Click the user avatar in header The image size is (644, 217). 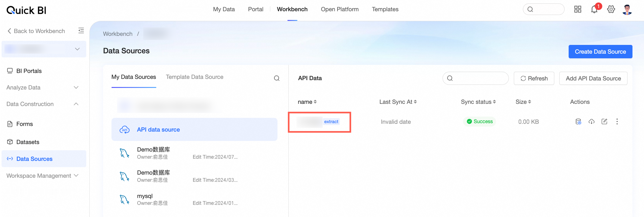tap(627, 9)
